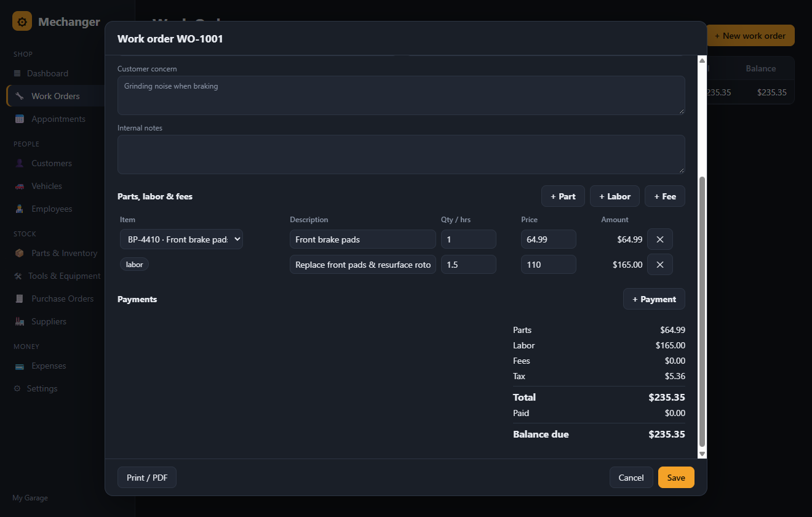Click the Replace front pads description field
Screen dimensions: 812x517
click(363, 265)
